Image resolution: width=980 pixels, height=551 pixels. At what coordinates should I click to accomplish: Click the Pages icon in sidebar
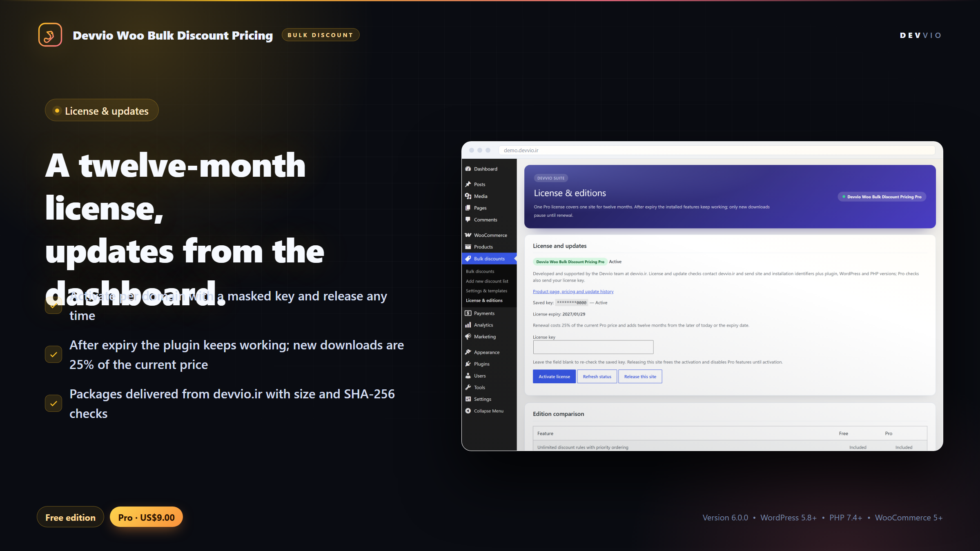pyautogui.click(x=468, y=208)
